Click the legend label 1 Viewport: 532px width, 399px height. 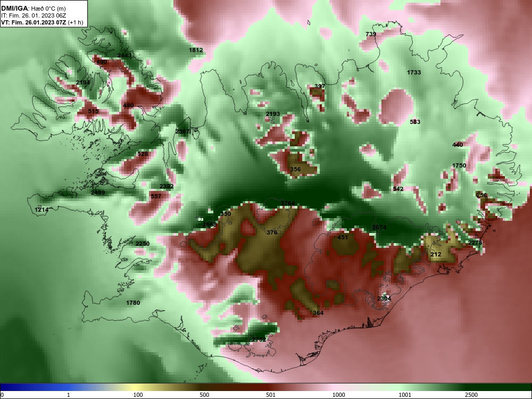69,395
